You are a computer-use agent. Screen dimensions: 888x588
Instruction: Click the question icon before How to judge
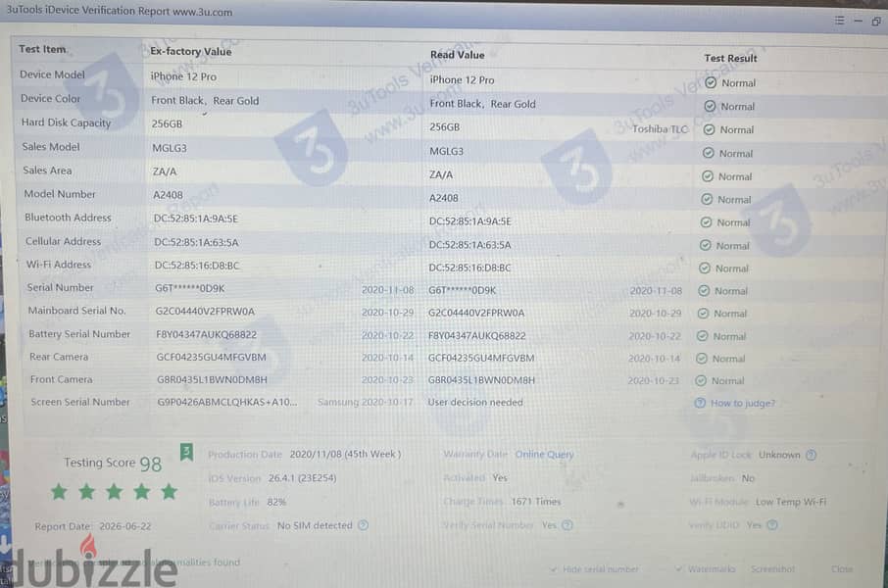[700, 403]
